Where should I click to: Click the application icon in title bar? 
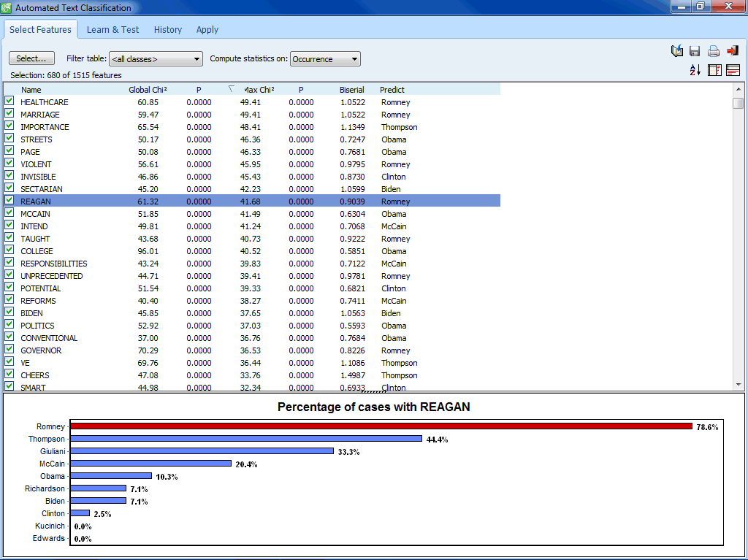coord(7,8)
